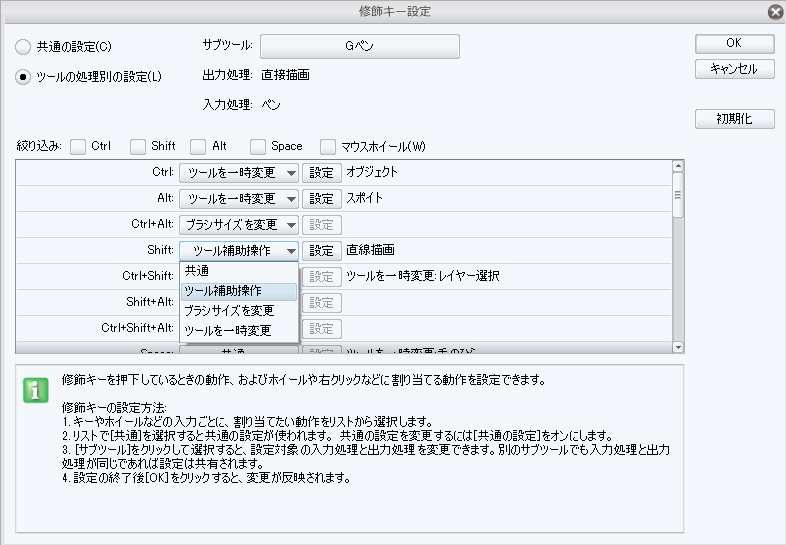
Task: Toggle the Ctrl filter checkbox
Action: point(78,147)
